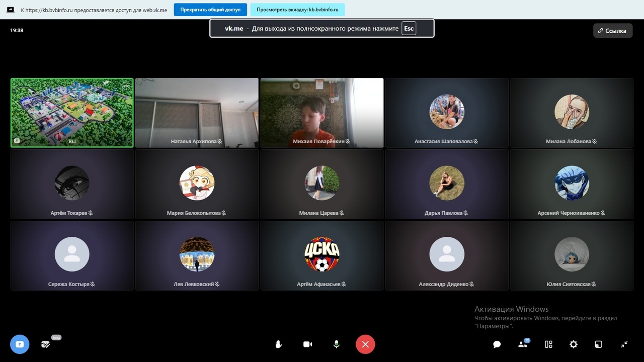Click the screen share icon in browser banner
Viewport: 644px width, 362px height.
[10, 10]
